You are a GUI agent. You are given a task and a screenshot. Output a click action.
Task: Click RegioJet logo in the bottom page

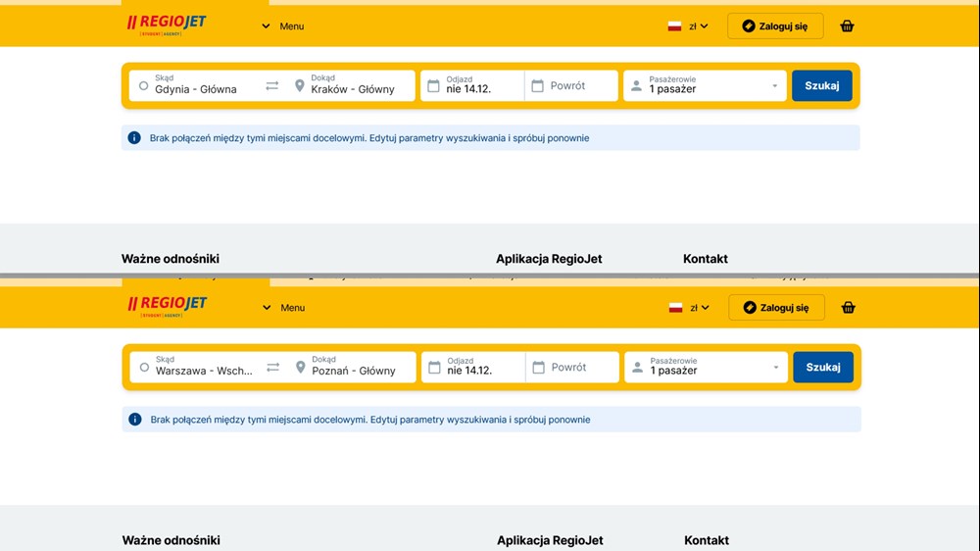168,305
